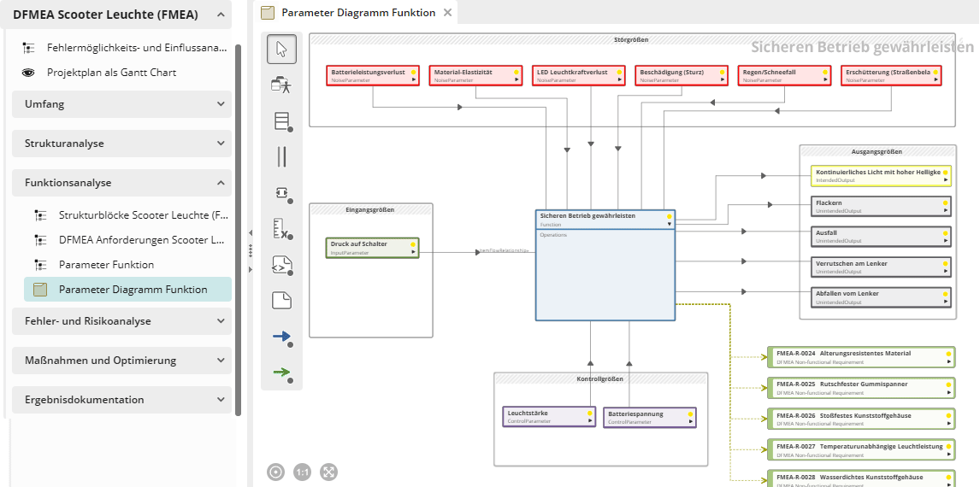The image size is (980, 487).
Task: Select the LED Leuchtkraftverlust block
Action: point(579,75)
